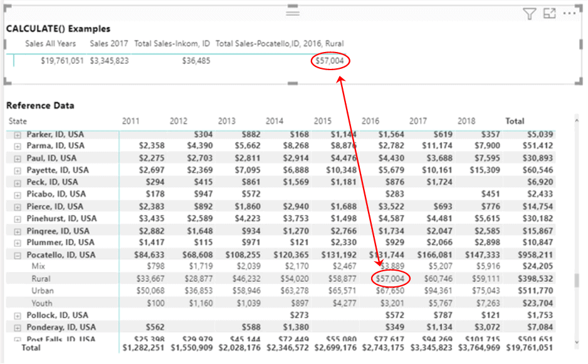
Task: Click Mix row total $24,205
Action: [538, 266]
